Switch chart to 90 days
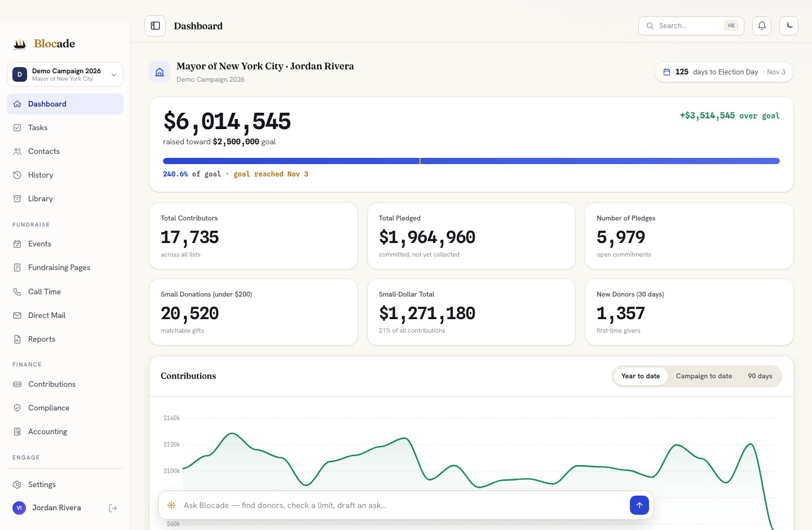Screen dimensions: 812x530 click(x=760, y=376)
